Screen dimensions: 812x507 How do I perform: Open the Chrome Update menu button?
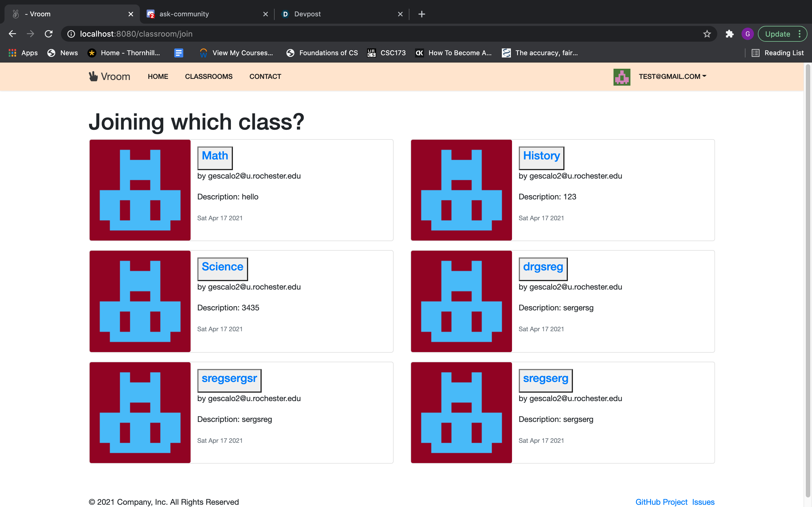point(782,34)
